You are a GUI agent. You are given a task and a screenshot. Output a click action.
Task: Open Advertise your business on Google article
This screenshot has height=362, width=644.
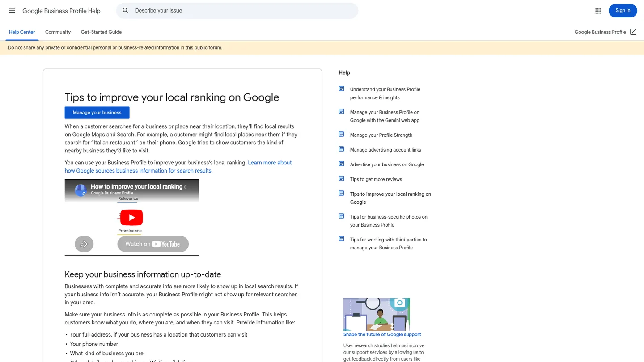[x=387, y=164]
